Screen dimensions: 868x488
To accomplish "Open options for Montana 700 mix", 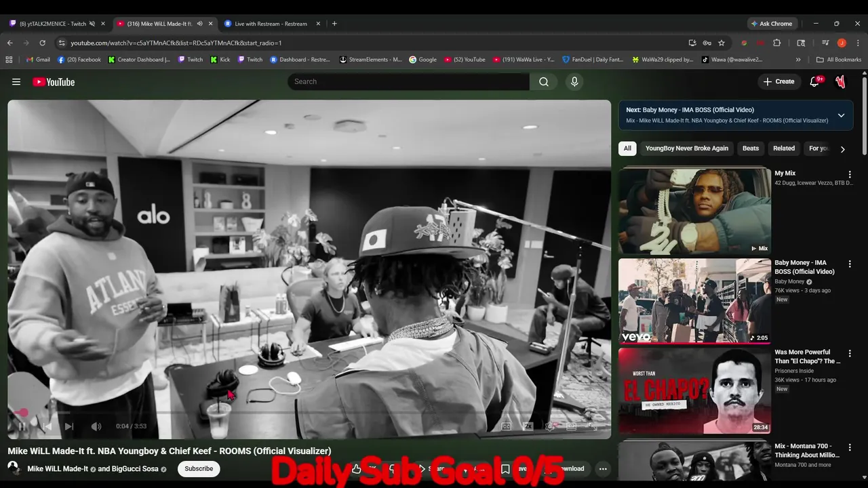I will tap(850, 447).
